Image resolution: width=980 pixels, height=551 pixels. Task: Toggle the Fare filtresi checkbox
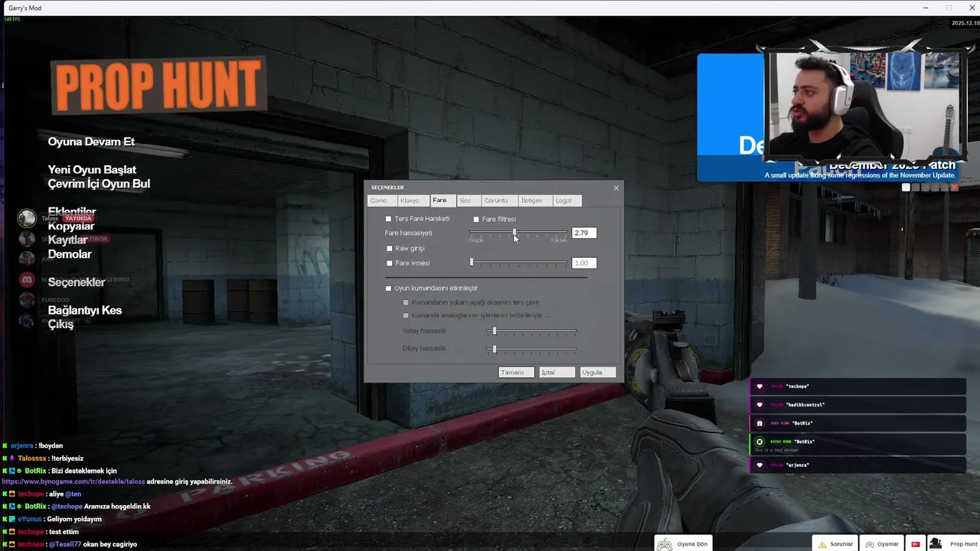click(475, 219)
